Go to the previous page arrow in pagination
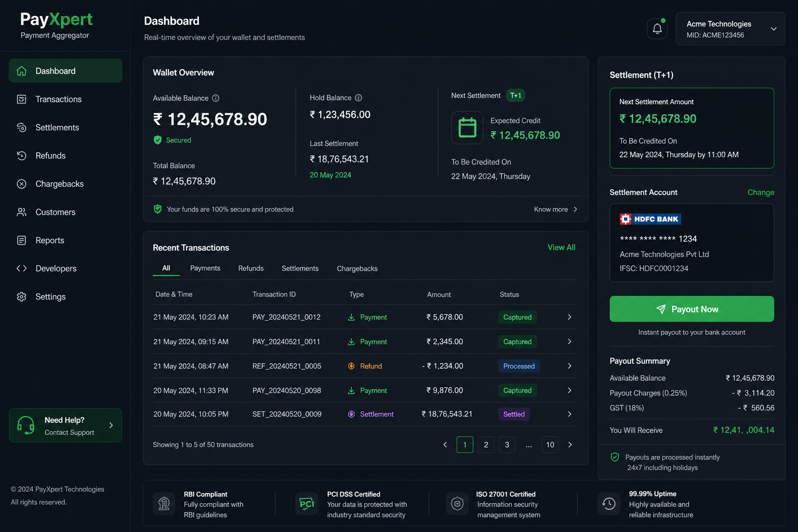The image size is (798, 532). tap(445, 445)
